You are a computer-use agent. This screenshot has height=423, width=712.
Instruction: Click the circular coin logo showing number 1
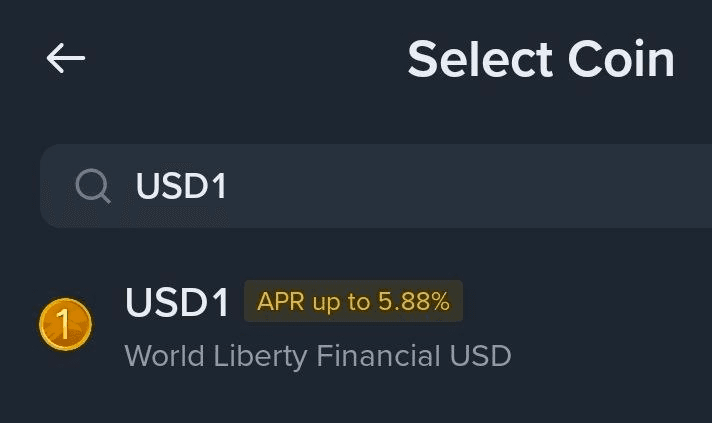pyautogui.click(x=66, y=325)
